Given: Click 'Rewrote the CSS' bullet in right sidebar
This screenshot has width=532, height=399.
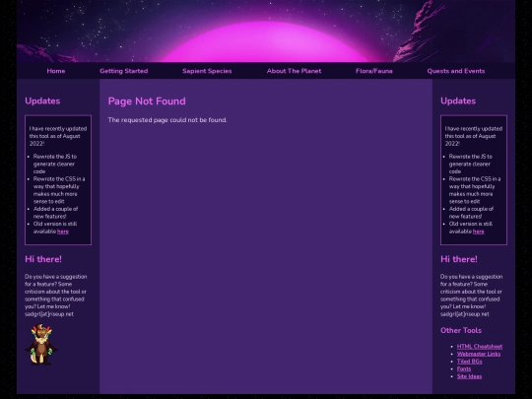Looking at the screenshot, I should [474, 190].
